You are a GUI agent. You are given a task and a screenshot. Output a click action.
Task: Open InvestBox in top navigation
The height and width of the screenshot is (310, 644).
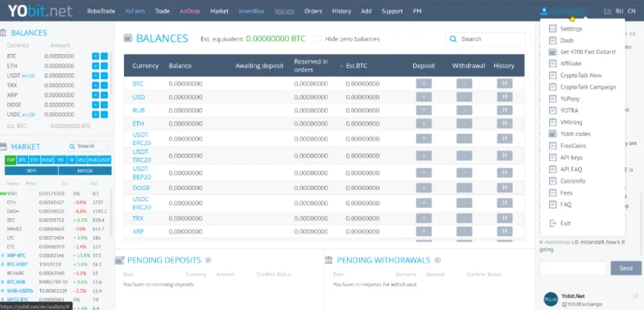pyautogui.click(x=252, y=11)
